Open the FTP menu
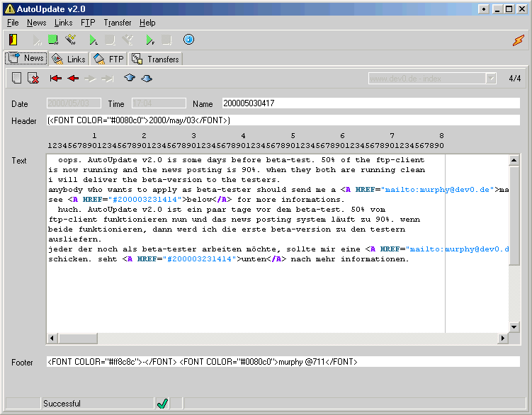 pos(88,23)
